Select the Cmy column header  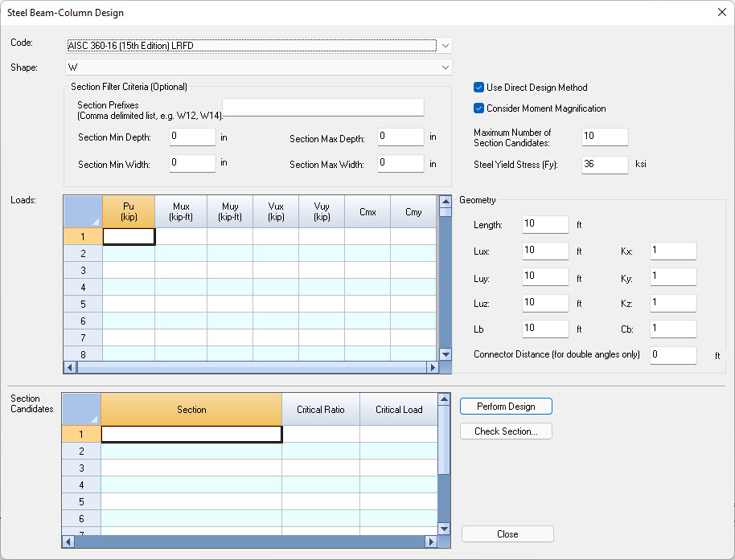point(413,211)
